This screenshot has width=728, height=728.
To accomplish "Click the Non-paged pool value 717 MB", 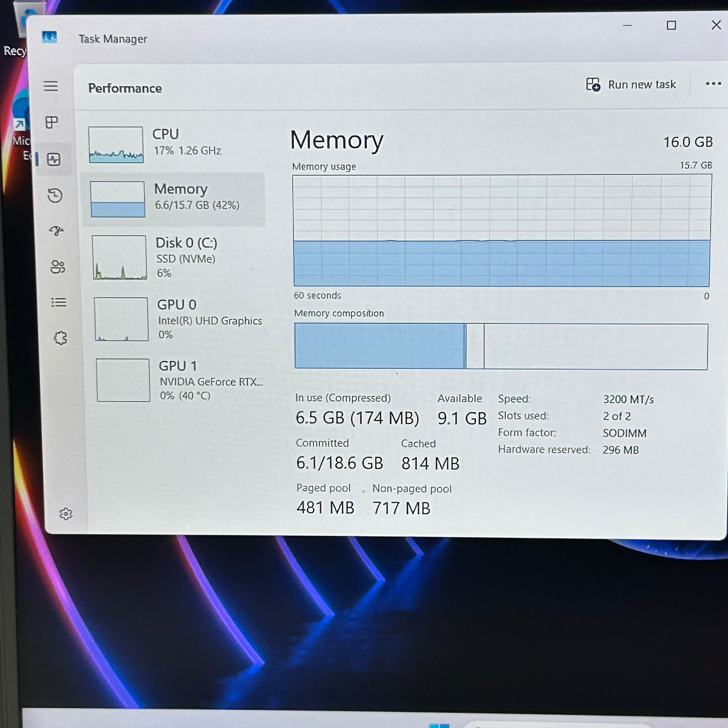I will click(x=401, y=508).
